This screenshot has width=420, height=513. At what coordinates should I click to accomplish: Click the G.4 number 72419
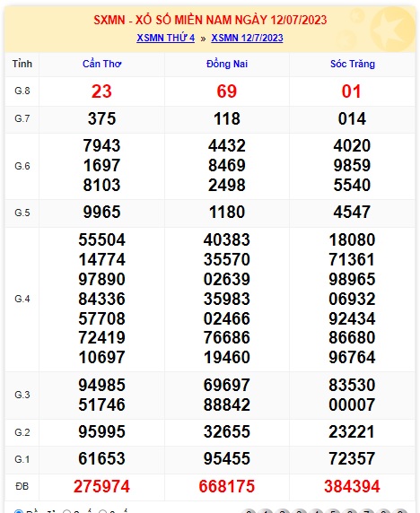point(101,337)
